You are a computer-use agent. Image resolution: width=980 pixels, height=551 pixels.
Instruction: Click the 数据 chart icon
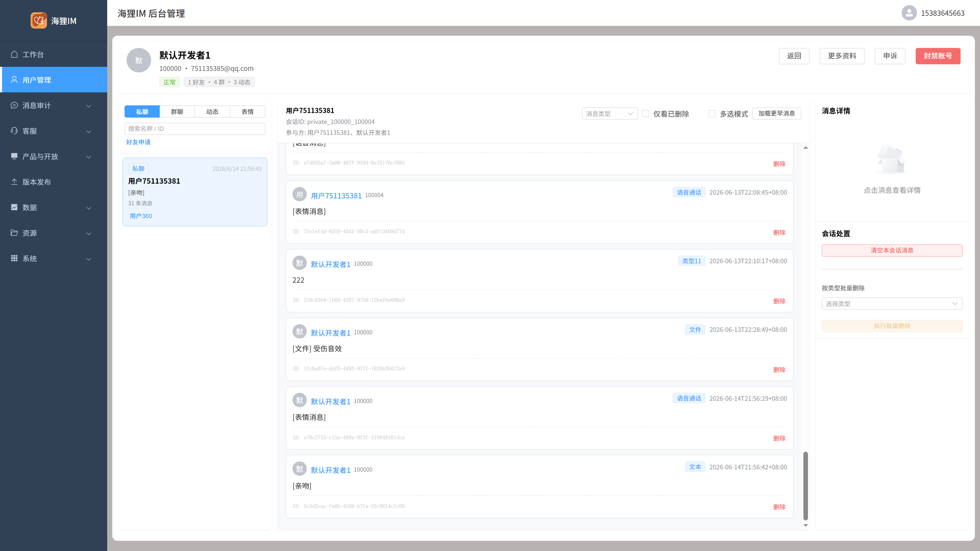coord(14,207)
